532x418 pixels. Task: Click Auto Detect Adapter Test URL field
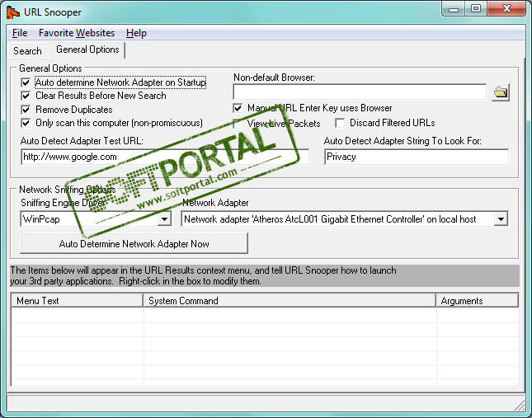coord(165,157)
